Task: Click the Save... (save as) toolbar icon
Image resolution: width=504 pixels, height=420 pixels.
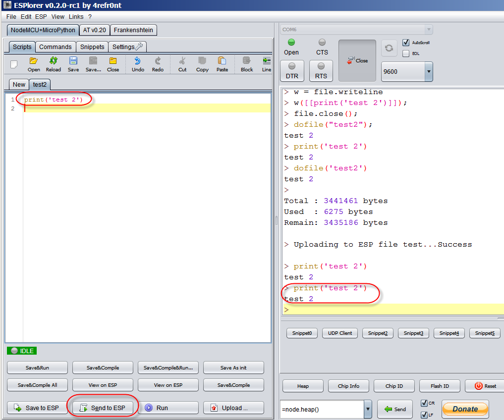Action: pyautogui.click(x=93, y=64)
